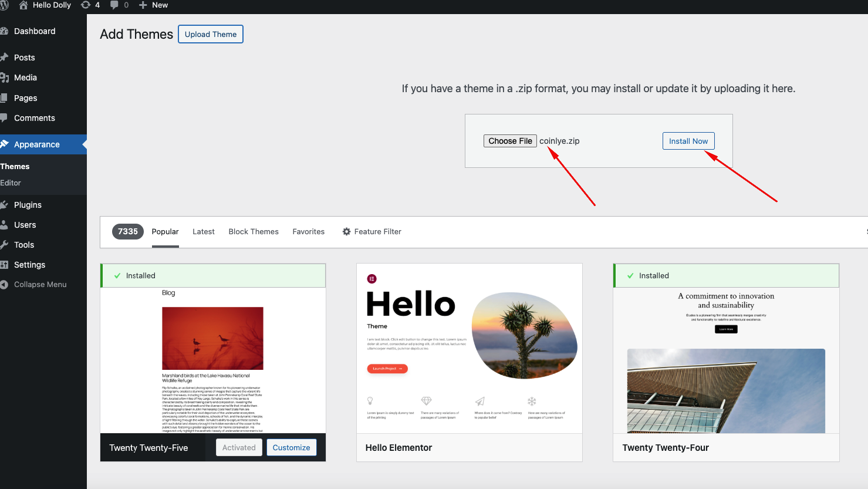This screenshot has width=868, height=489.
Task: Switch to the Favorites tab
Action: coord(309,232)
